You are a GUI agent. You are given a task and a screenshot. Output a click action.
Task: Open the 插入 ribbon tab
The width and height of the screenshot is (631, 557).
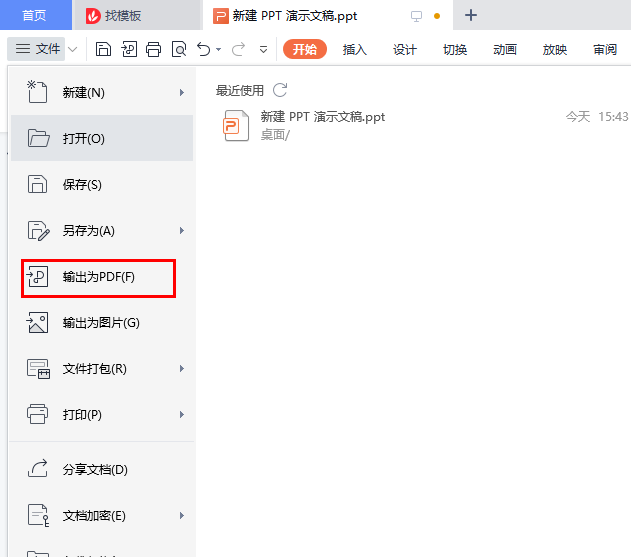355,50
